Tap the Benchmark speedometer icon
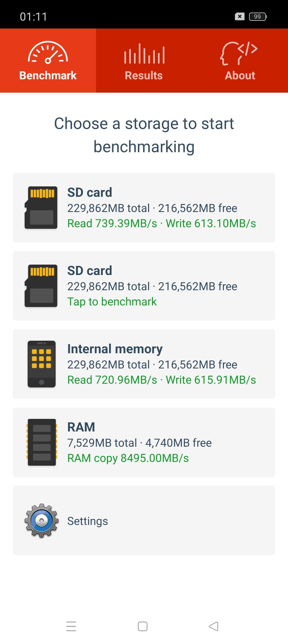 click(48, 53)
